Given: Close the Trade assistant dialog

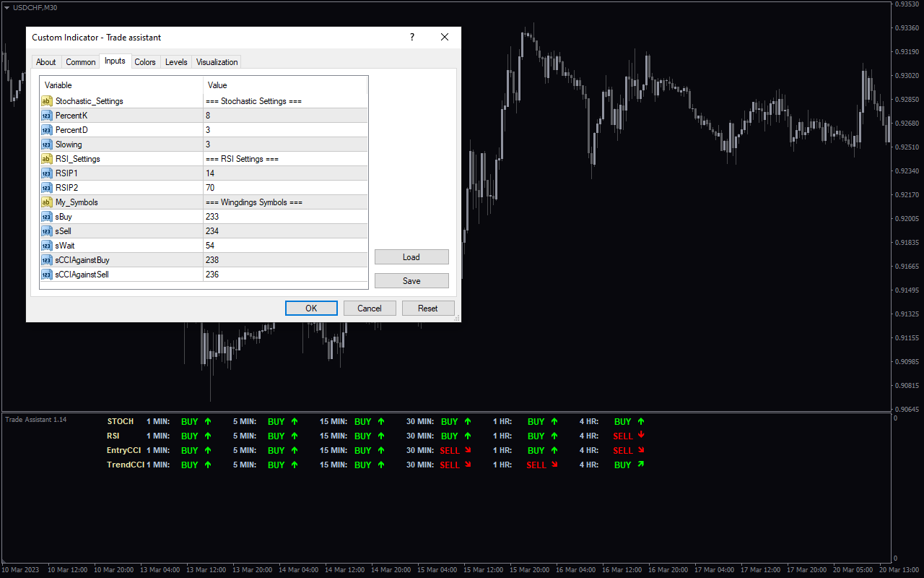Looking at the screenshot, I should pyautogui.click(x=445, y=37).
